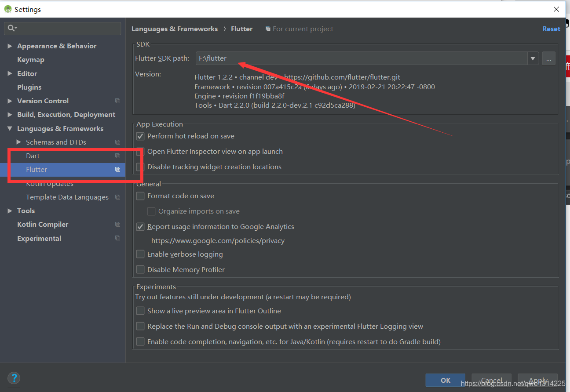The height and width of the screenshot is (392, 570).
Task: Enable verbose logging checkbox
Action: pyautogui.click(x=140, y=254)
